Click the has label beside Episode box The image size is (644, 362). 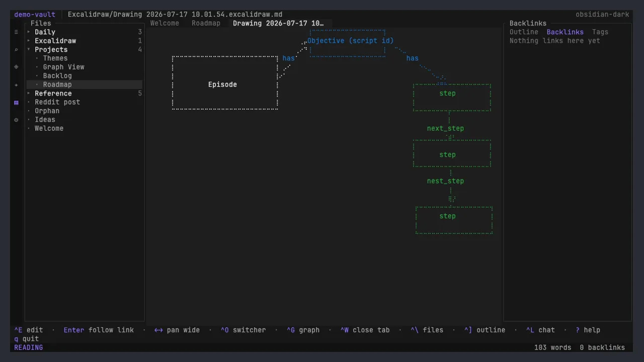288,58
